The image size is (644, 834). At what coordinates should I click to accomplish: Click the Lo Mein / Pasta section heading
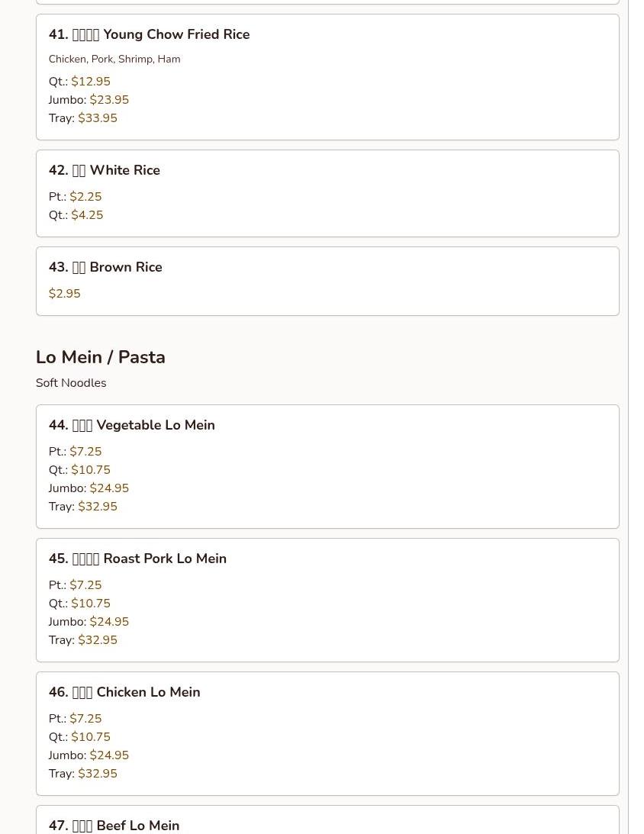click(100, 357)
